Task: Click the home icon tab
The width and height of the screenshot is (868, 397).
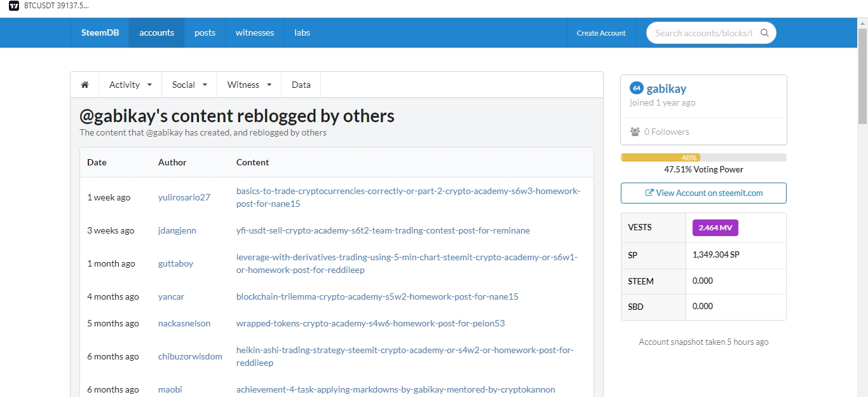Action: pos(85,85)
